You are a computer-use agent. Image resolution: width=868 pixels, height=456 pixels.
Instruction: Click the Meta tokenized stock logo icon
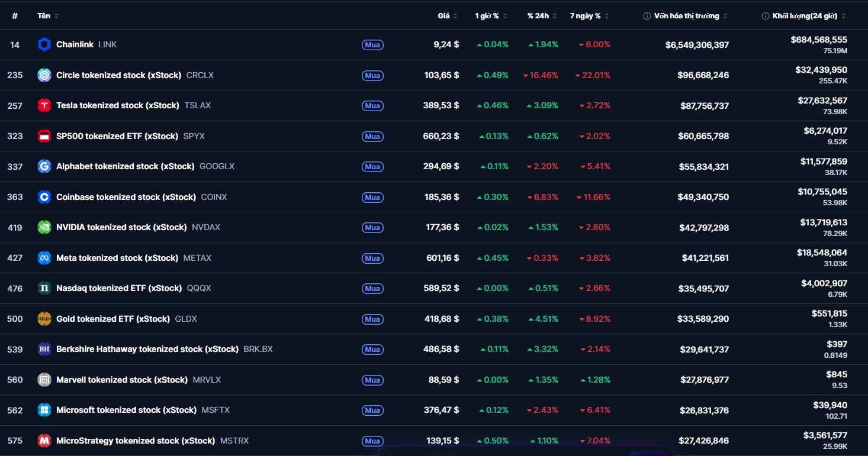pos(44,258)
